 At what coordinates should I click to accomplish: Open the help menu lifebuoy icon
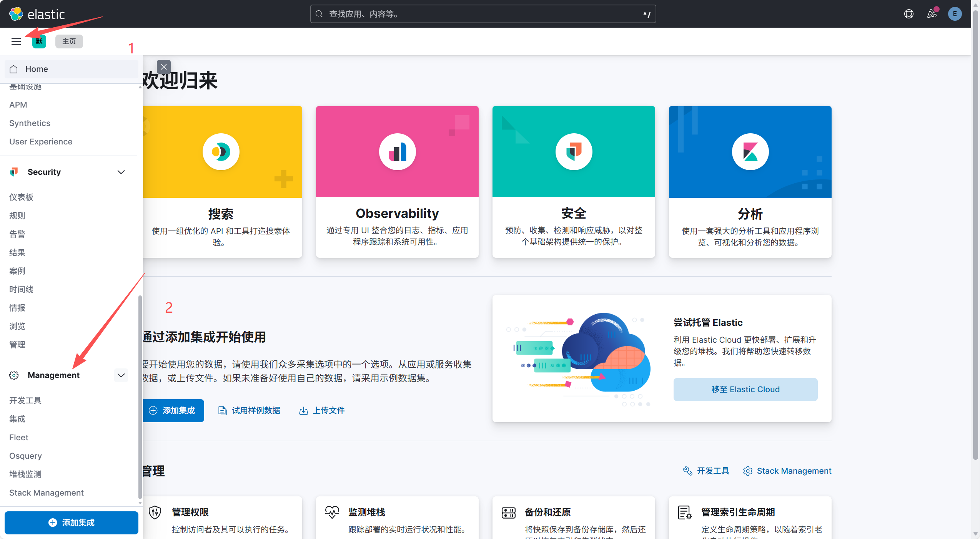click(x=908, y=14)
